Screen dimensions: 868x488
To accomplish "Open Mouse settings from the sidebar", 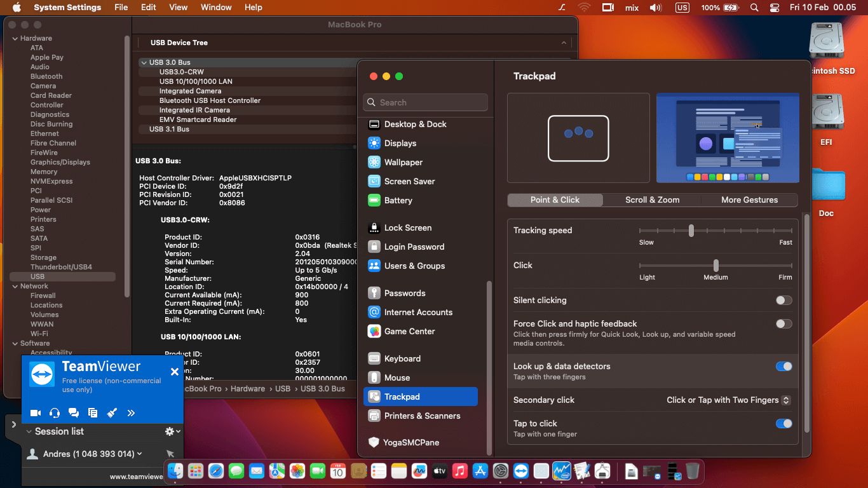I will coord(402,377).
